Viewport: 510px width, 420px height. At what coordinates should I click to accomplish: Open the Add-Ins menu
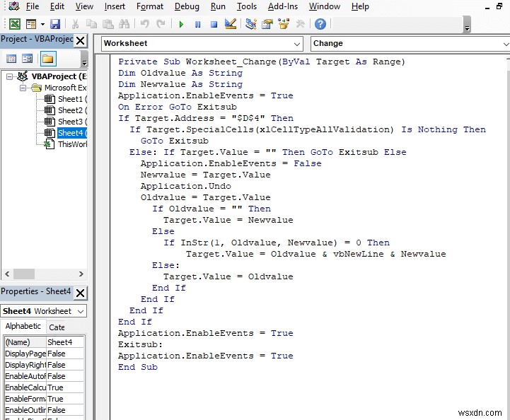(283, 6)
